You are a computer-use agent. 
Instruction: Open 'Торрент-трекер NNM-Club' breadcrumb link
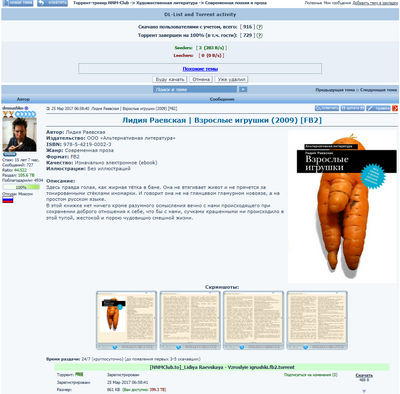point(101,3)
